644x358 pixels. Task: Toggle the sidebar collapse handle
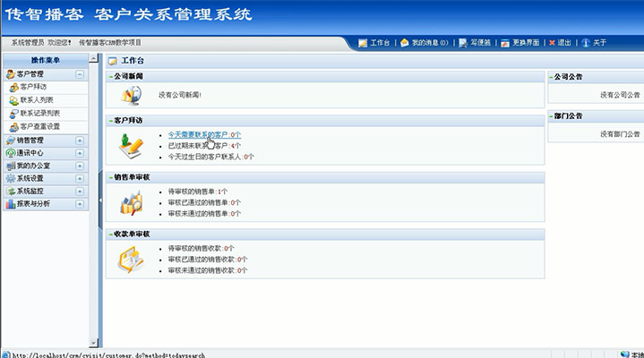100,200
